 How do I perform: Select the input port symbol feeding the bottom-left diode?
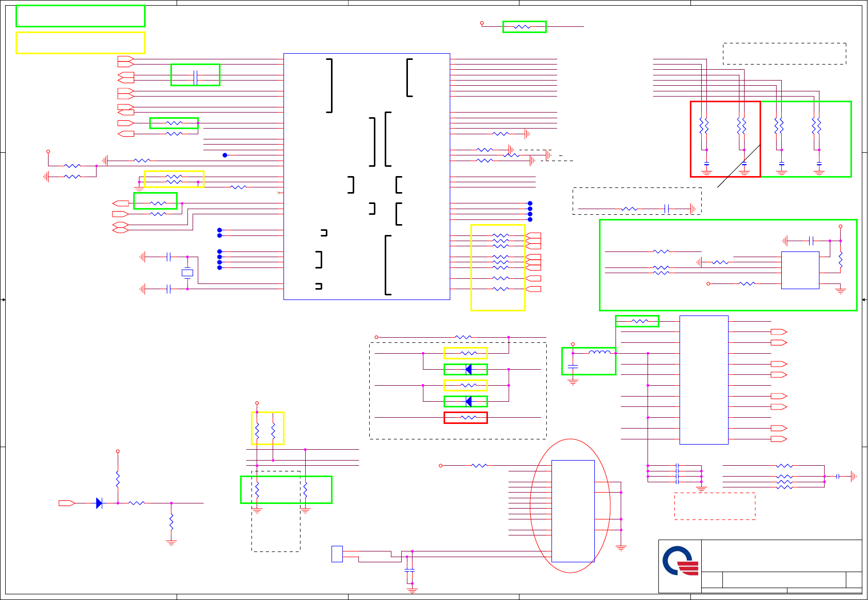67,503
